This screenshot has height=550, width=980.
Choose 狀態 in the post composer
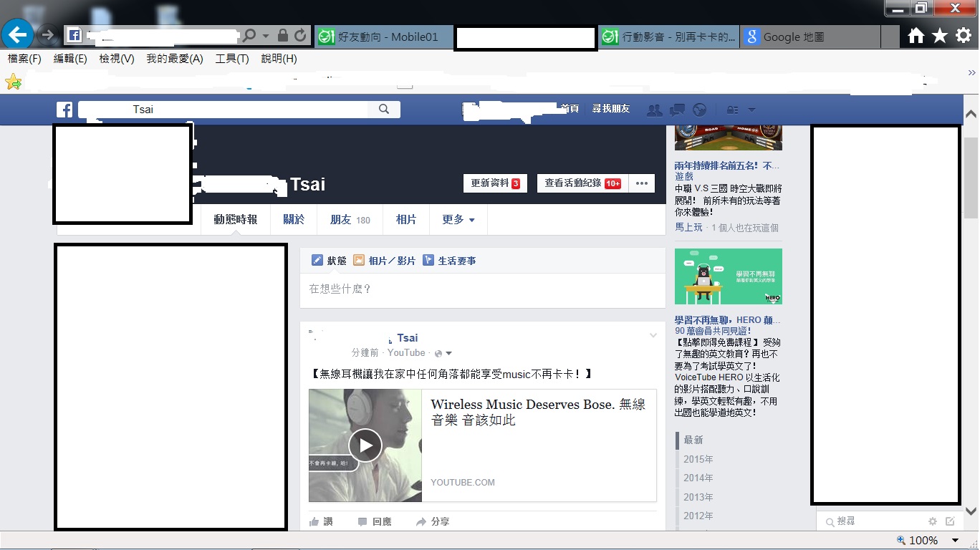[330, 261]
